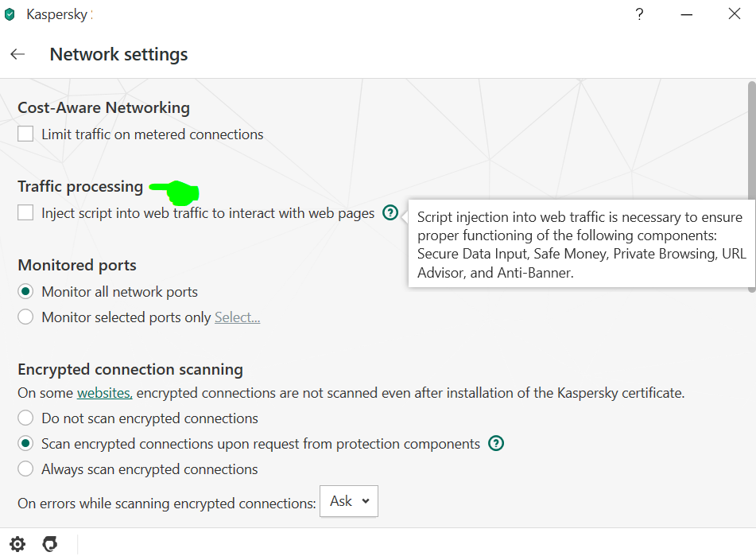The width and height of the screenshot is (756, 560).
Task: Enable Limit traffic on metered connections
Action: [x=26, y=134]
